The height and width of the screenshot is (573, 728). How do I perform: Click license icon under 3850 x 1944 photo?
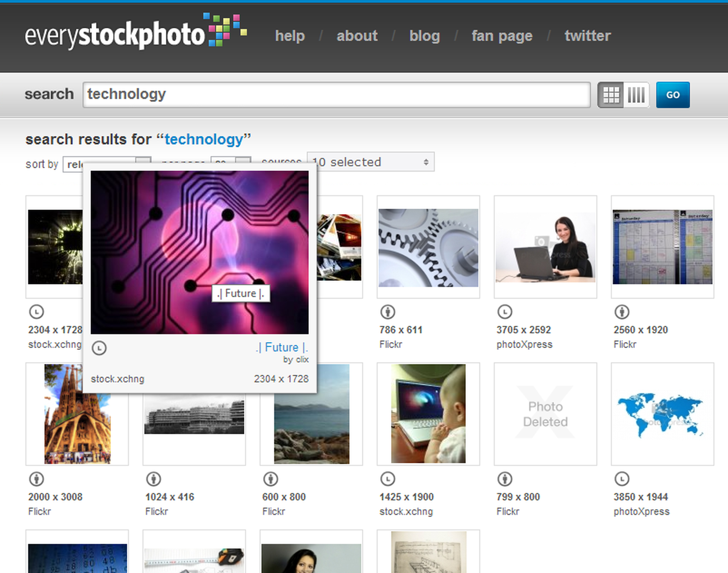pos(622,479)
